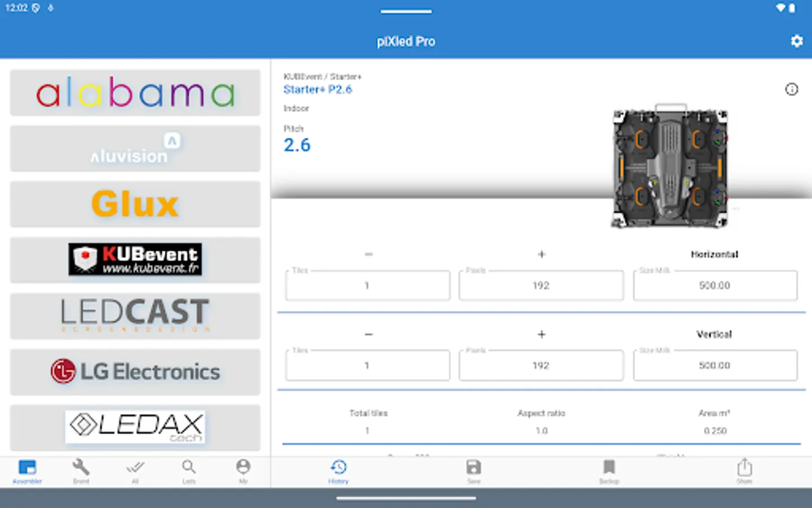The height and width of the screenshot is (508, 812).
Task: Select the KUBevent brand
Action: tap(135, 260)
